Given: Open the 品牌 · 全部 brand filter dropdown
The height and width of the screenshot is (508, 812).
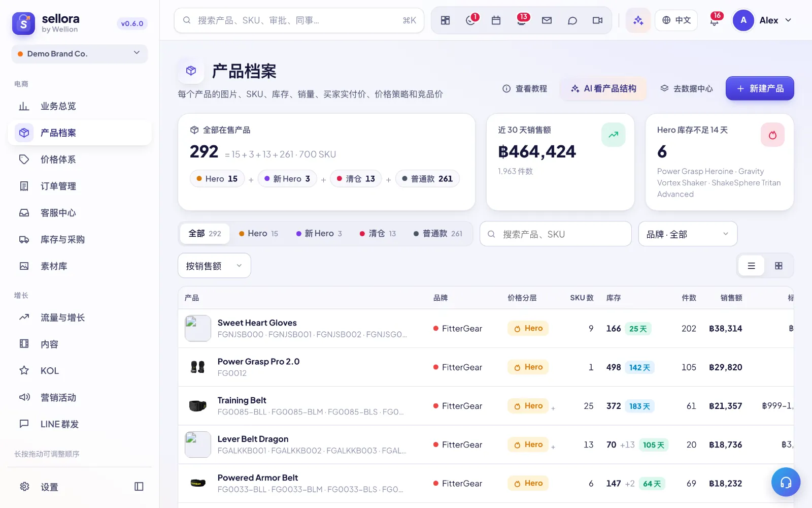Looking at the screenshot, I should (688, 234).
